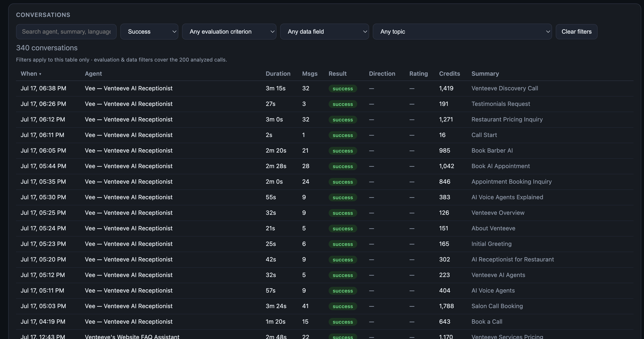Open the About Venteeve conversation
Image resolution: width=644 pixels, height=339 pixels.
click(x=324, y=228)
